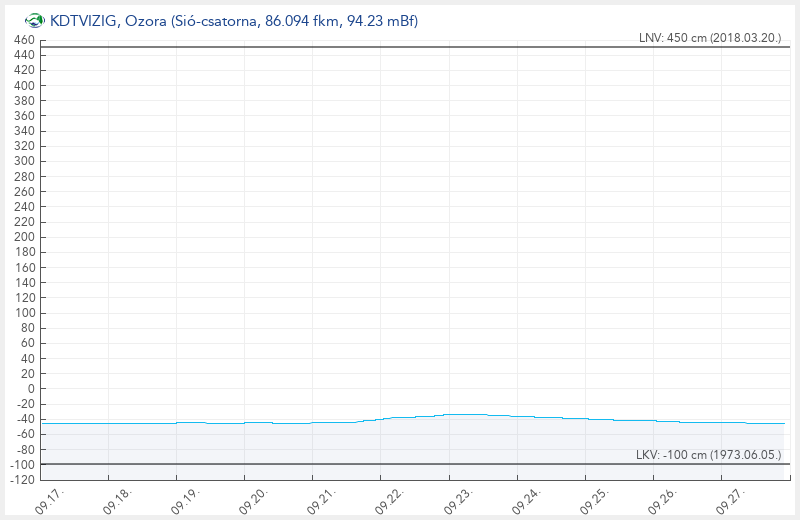Click the LNV: 450 cm label

[x=709, y=38]
